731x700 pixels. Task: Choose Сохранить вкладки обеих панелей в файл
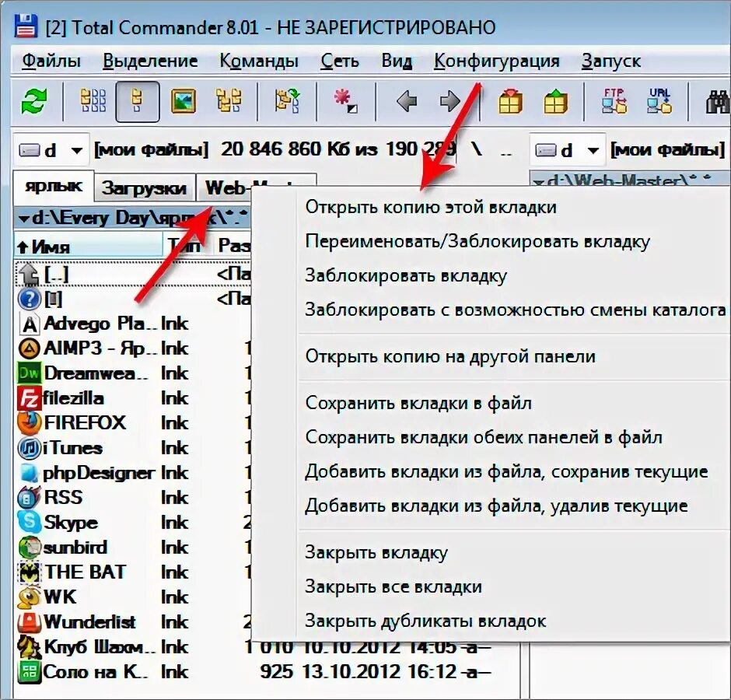491,437
